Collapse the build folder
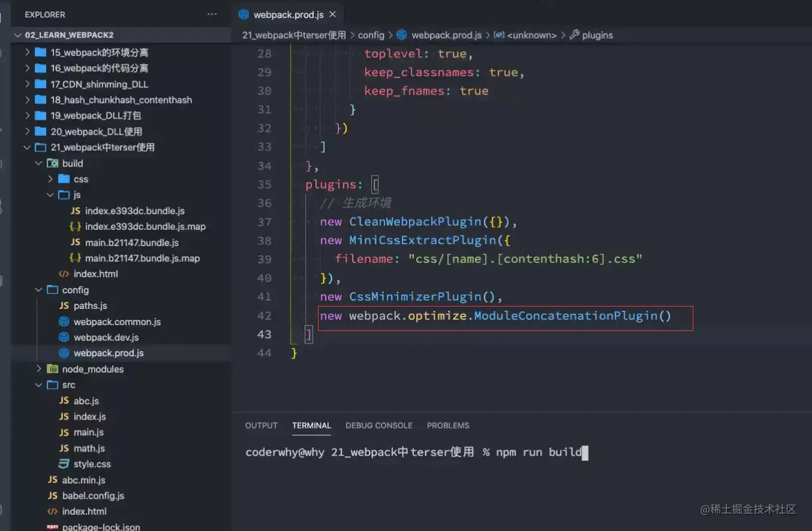 [x=39, y=163]
